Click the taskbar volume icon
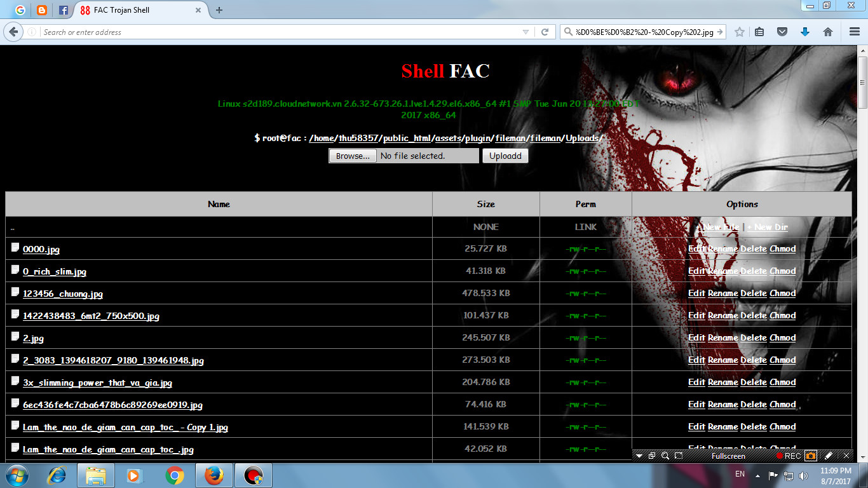This screenshot has width=868, height=488. (x=803, y=475)
